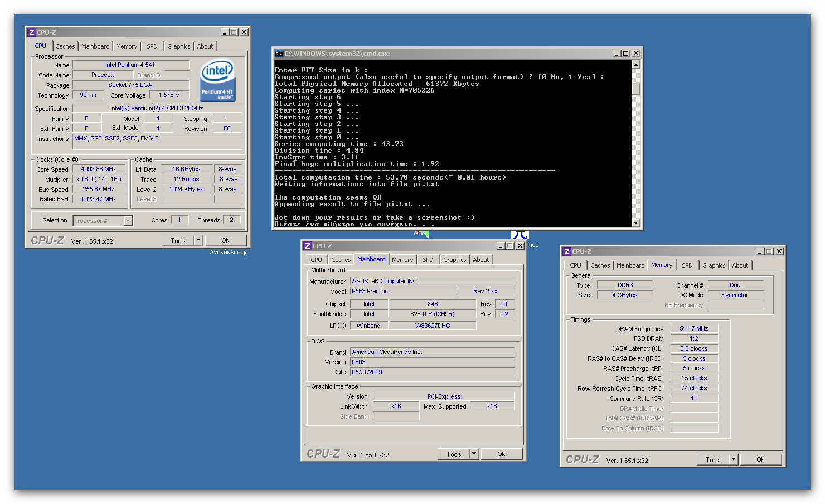Image resolution: width=825 pixels, height=504 pixels.
Task: Click the Prescott code name field
Action: point(103,75)
